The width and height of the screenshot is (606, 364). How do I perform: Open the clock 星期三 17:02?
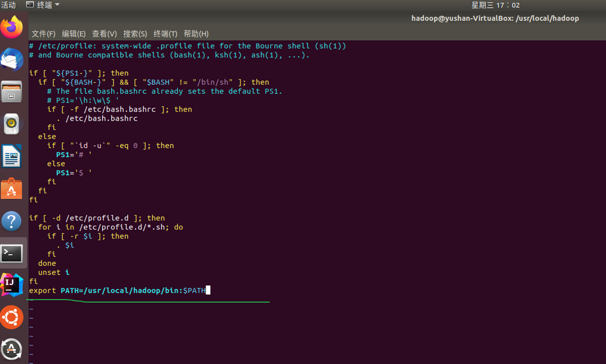click(495, 5)
